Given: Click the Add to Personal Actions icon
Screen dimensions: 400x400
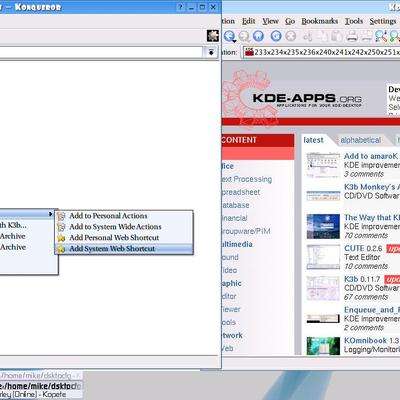Looking at the screenshot, I should click(61, 216).
